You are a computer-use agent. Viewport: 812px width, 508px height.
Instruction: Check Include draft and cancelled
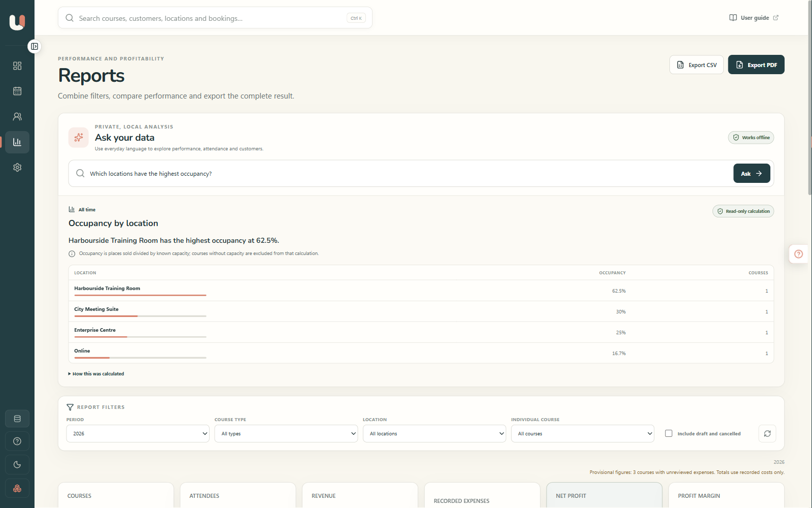(x=669, y=434)
